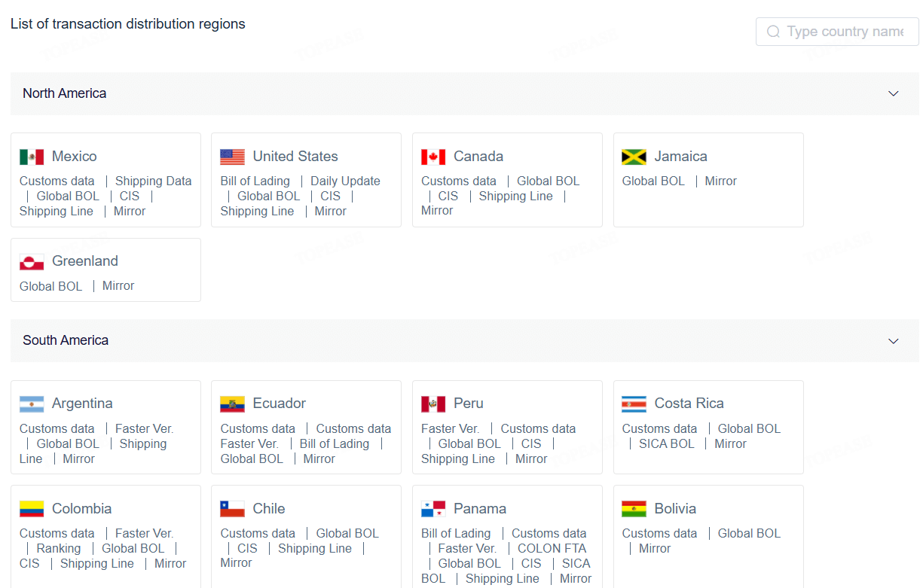Click the South America section header
The height and width of the screenshot is (588, 920).
(465, 341)
